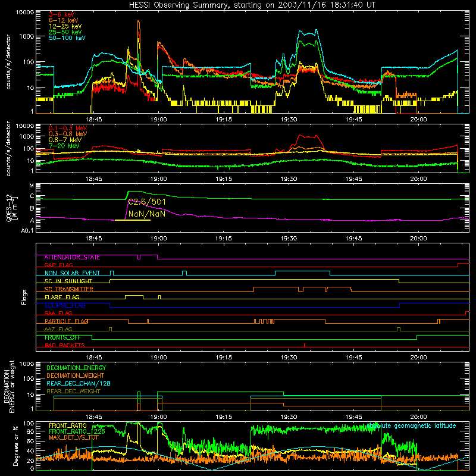Click the Degrees or % axis title
476x476 pixels.
[15, 446]
